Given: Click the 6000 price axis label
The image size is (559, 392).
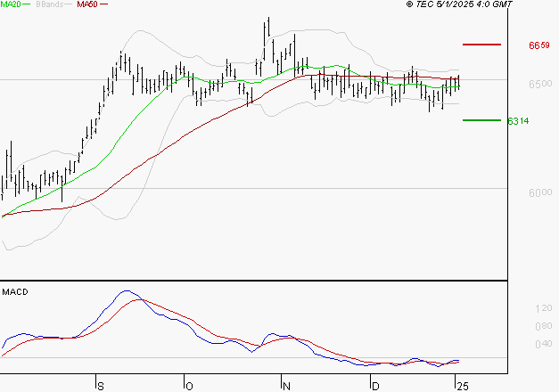Looking at the screenshot, I should click(x=540, y=192).
